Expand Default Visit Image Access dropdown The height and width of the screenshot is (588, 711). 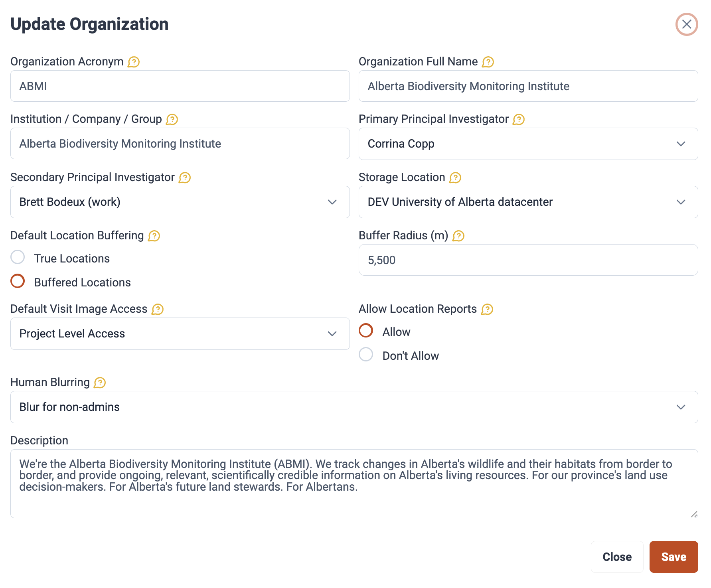[180, 334]
